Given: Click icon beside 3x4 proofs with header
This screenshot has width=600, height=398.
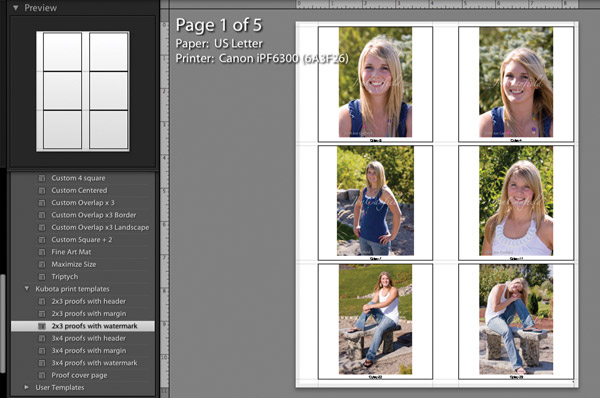Looking at the screenshot, I should [x=42, y=338].
